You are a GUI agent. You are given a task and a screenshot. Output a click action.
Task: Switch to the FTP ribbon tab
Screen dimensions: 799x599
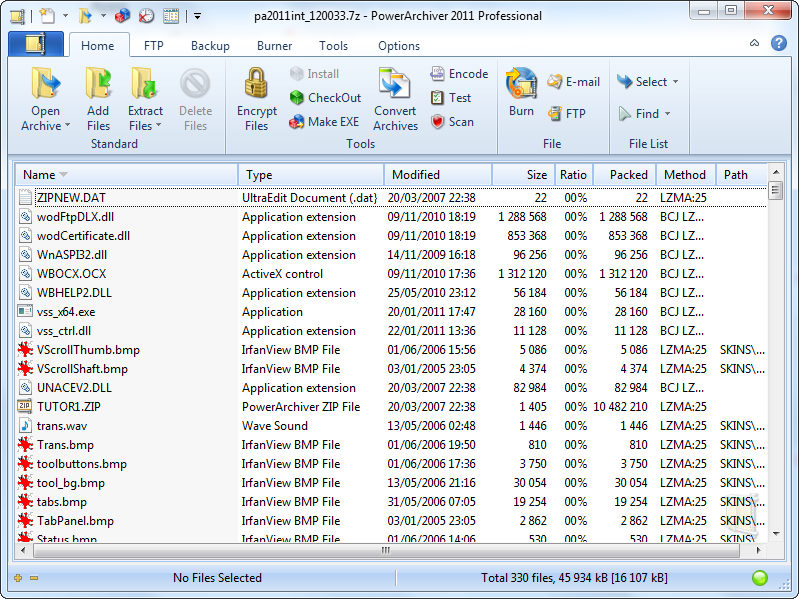click(153, 46)
